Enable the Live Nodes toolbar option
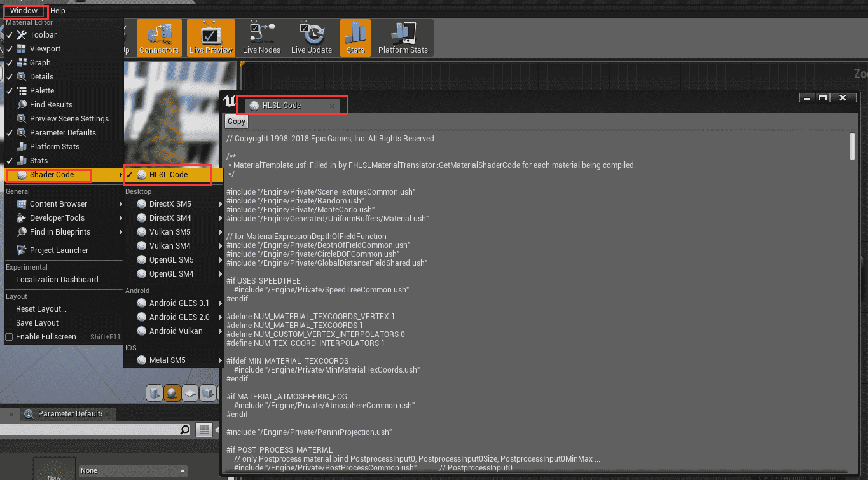The image size is (868, 480). 261,38
